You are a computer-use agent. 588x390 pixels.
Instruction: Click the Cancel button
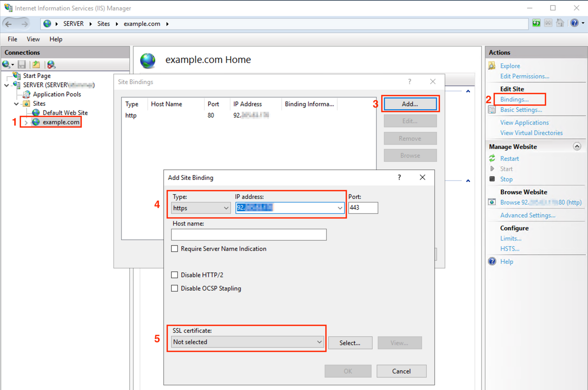tap(401, 371)
